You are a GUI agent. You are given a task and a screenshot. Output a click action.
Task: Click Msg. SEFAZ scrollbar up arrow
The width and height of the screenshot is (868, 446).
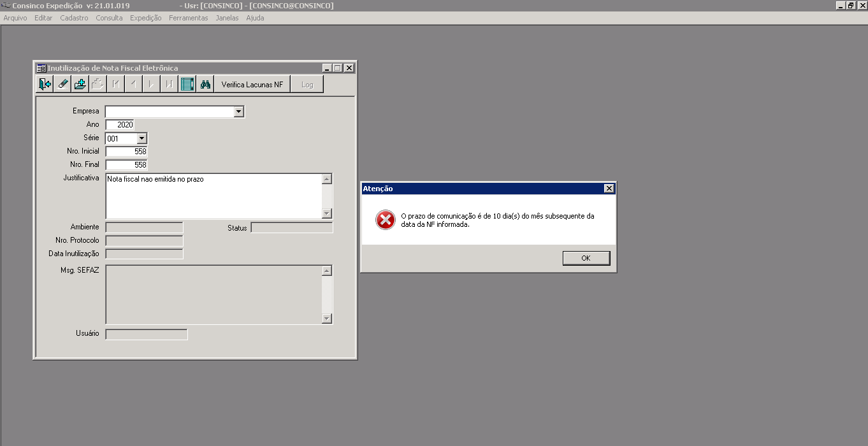327,271
